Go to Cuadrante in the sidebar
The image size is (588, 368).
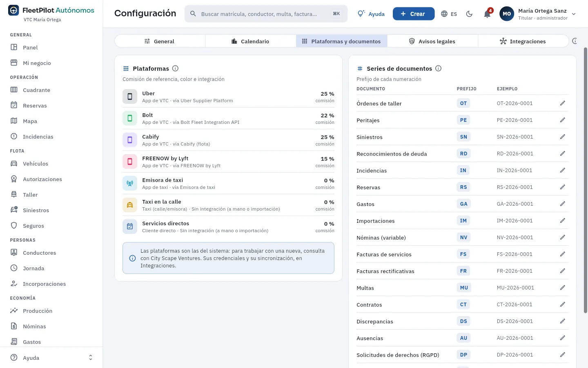(x=51, y=90)
